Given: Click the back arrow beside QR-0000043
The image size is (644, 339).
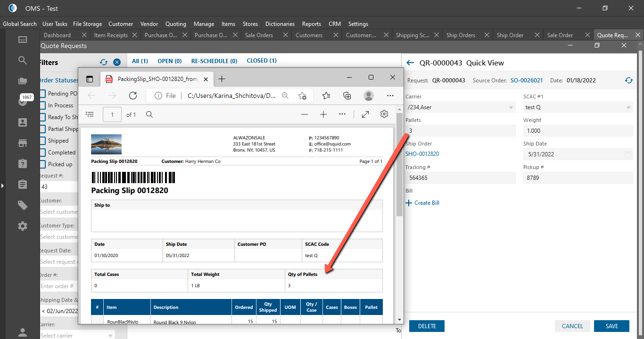Looking at the screenshot, I should [x=410, y=63].
